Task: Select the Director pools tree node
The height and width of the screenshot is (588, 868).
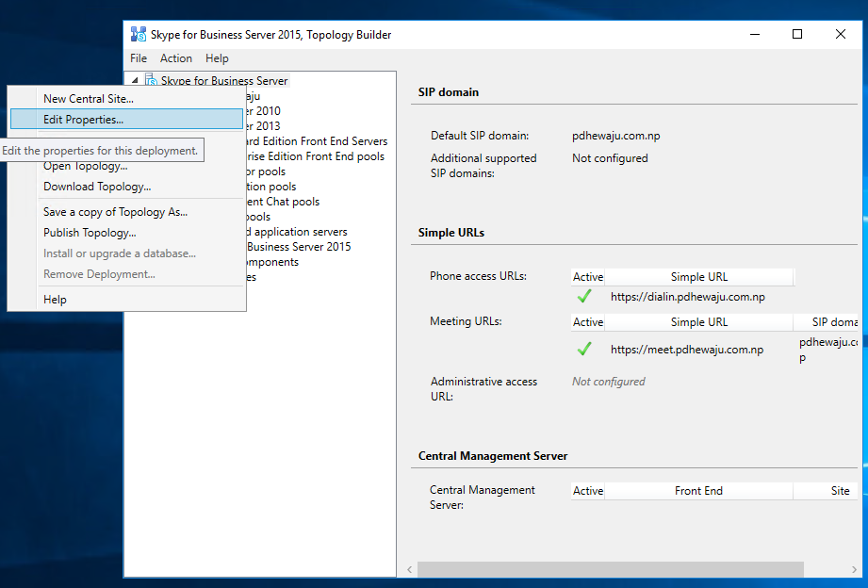Action: pos(267,171)
